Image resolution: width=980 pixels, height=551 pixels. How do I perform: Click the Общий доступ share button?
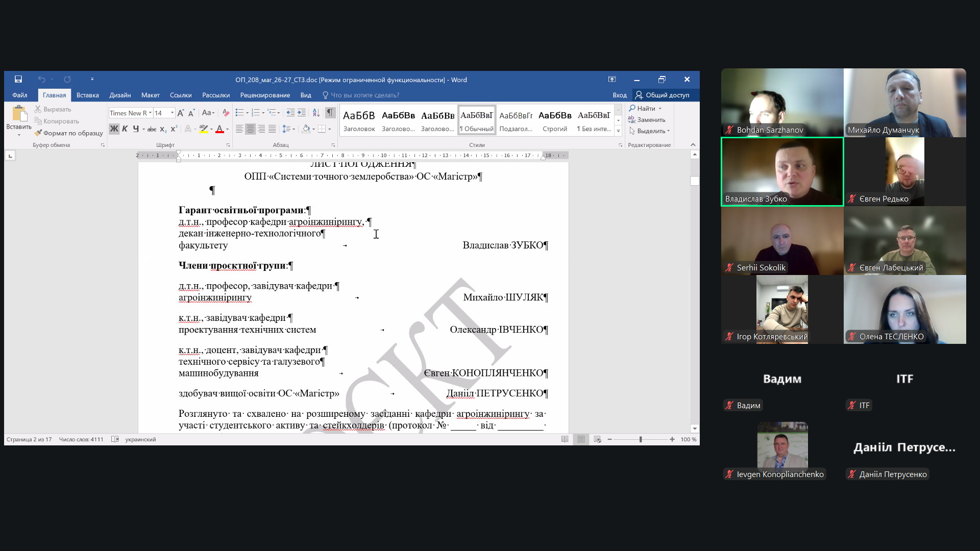click(x=662, y=95)
